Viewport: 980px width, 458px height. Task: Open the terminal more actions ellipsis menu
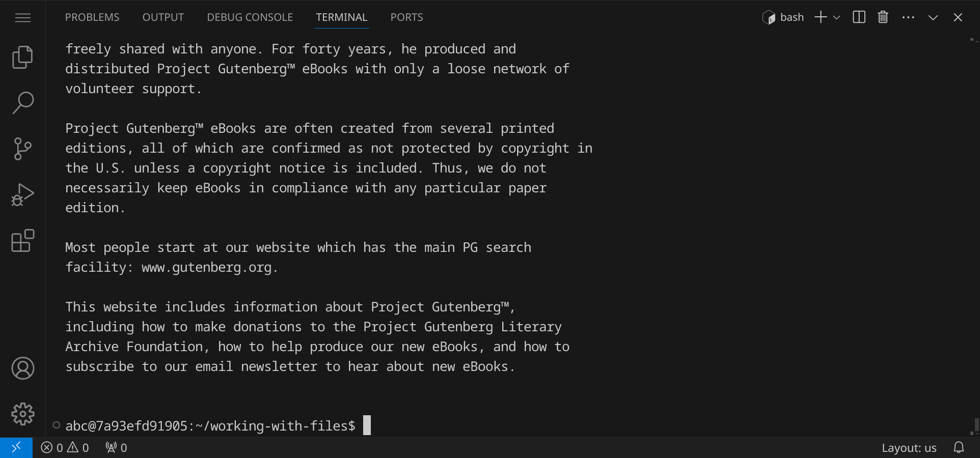click(908, 17)
